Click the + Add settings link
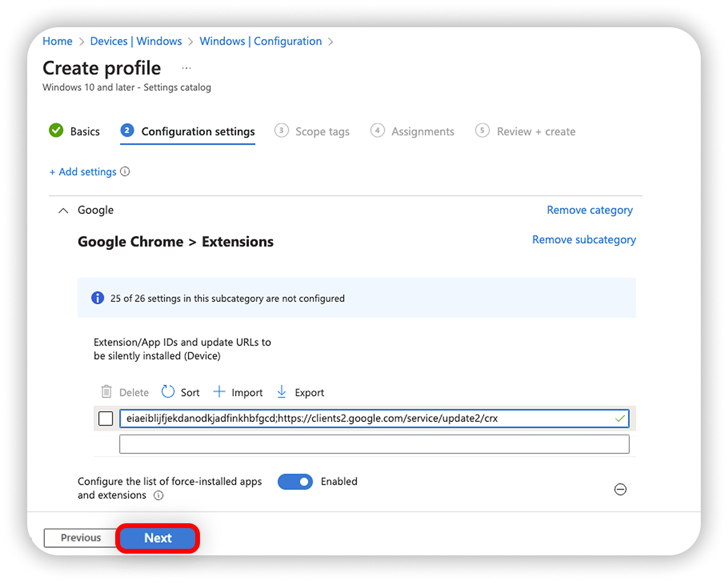Viewport: 728px width, 583px height. pyautogui.click(x=83, y=172)
